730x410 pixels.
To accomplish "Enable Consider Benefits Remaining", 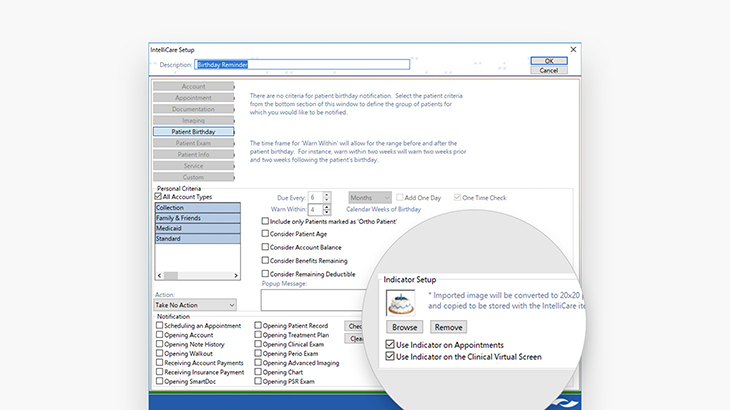I will pos(265,261).
